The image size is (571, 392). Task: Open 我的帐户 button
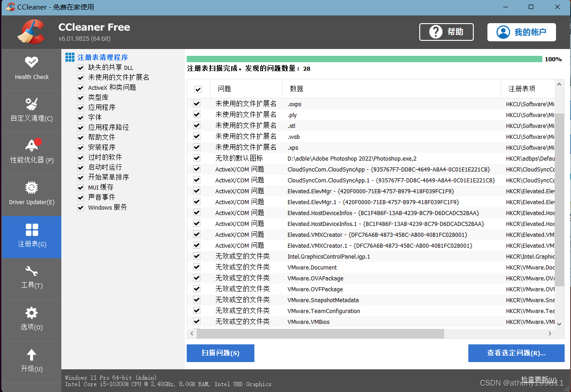pos(521,32)
